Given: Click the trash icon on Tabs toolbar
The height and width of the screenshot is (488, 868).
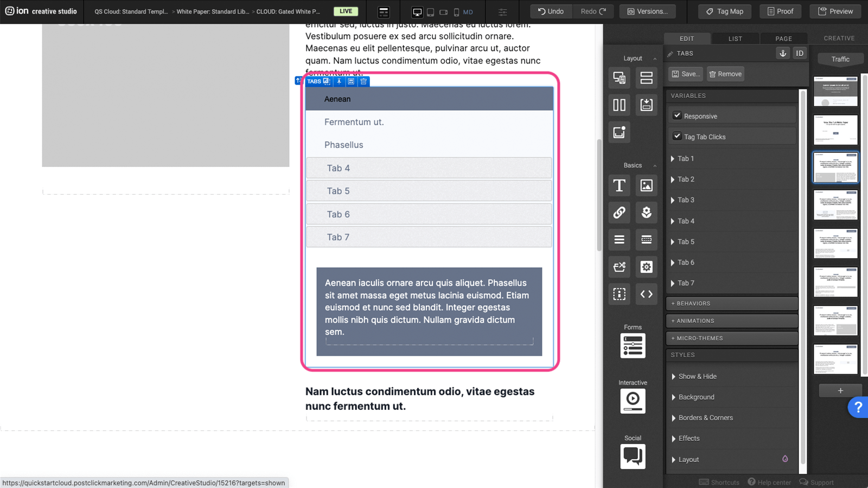Looking at the screenshot, I should pyautogui.click(x=363, y=81).
